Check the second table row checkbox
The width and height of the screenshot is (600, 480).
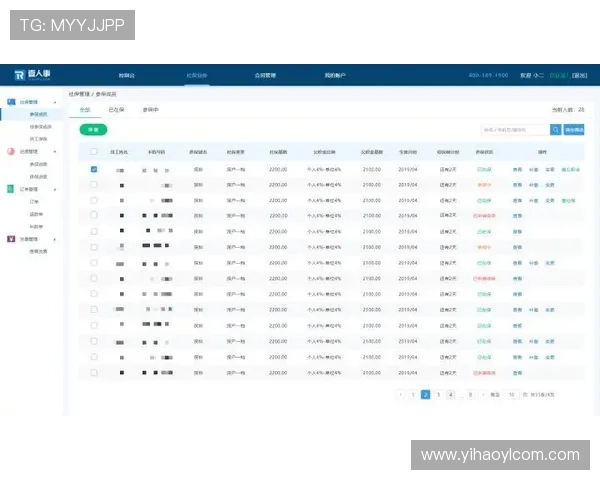pos(94,185)
